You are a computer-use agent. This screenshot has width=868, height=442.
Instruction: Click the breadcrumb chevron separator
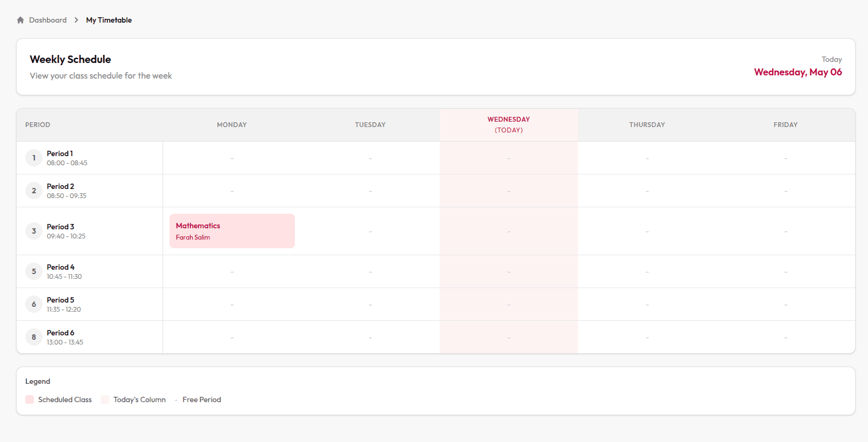(x=76, y=20)
